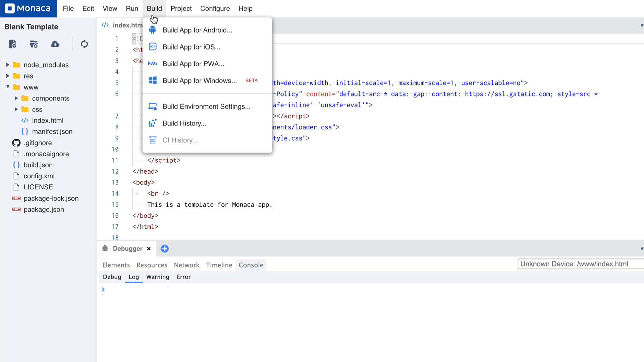The image size is (644, 362).
Task: Add a new panel tab with plus icon
Action: [165, 249]
